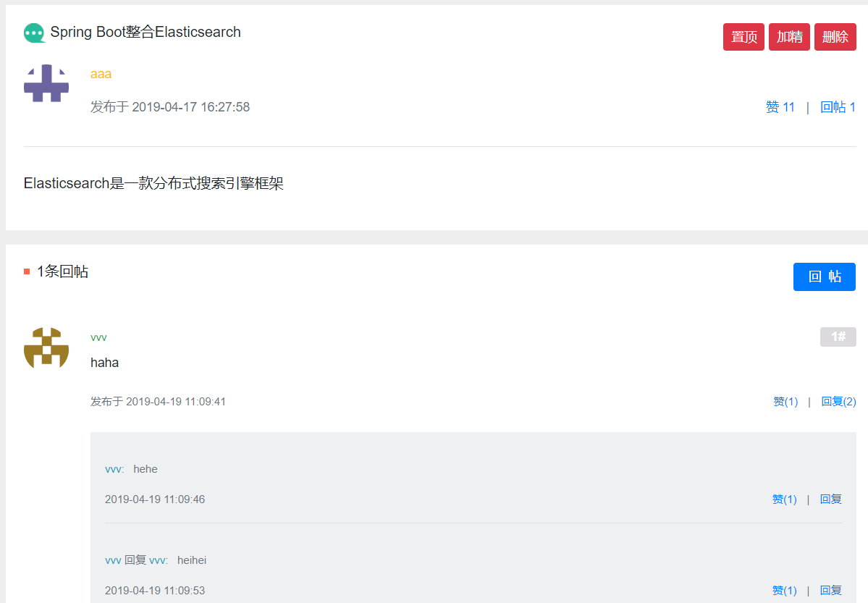This screenshot has width=868, height=603.
Task: Like the heihei comment
Action: 785,591
